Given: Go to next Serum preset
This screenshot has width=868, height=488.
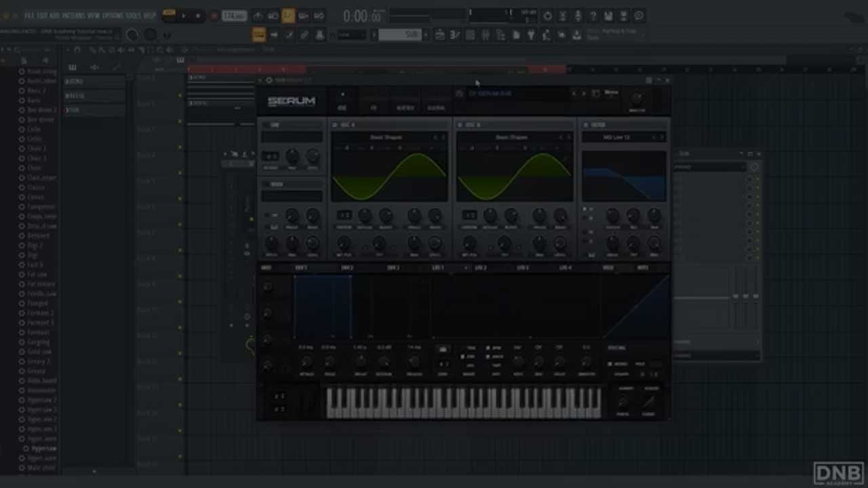Looking at the screenshot, I should (583, 94).
